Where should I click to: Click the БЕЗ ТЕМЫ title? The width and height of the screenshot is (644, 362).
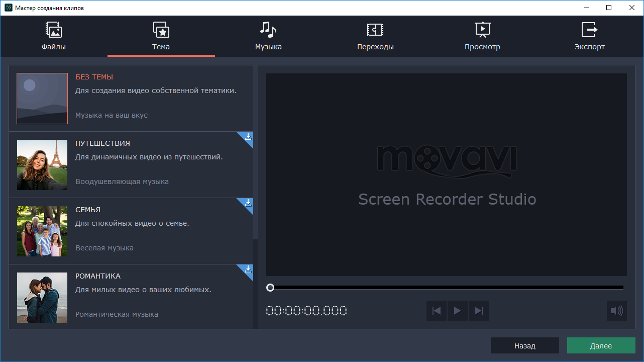pyautogui.click(x=94, y=77)
